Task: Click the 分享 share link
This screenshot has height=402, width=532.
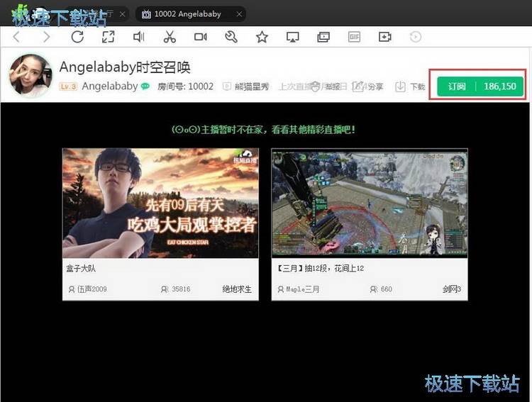Action: (367, 86)
